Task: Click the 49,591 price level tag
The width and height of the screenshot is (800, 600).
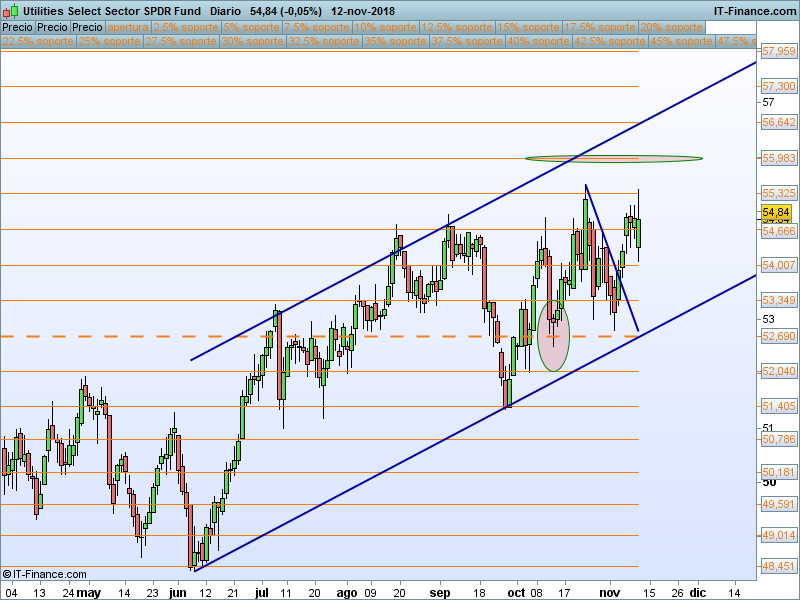Action: pos(779,504)
